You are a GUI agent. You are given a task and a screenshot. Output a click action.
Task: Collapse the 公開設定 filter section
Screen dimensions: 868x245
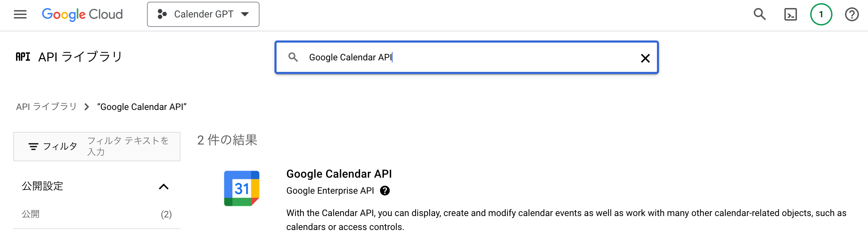[164, 186]
